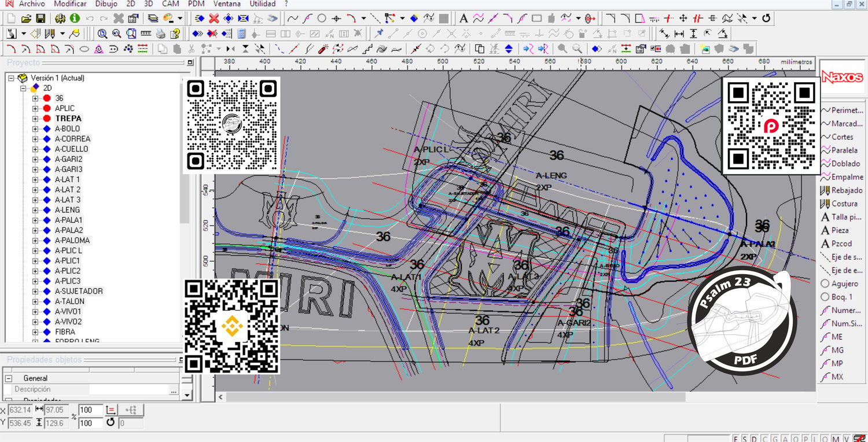
Task: Toggle the E status bar indicator
Action: point(737,439)
